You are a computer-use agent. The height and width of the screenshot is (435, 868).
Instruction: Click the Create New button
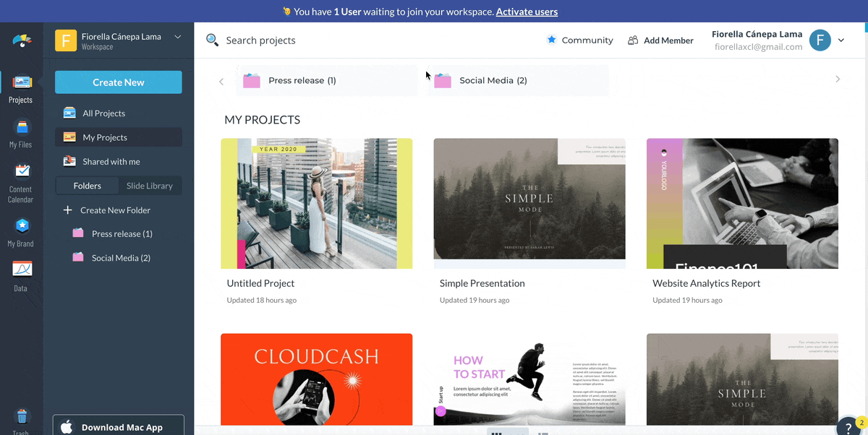(x=119, y=82)
